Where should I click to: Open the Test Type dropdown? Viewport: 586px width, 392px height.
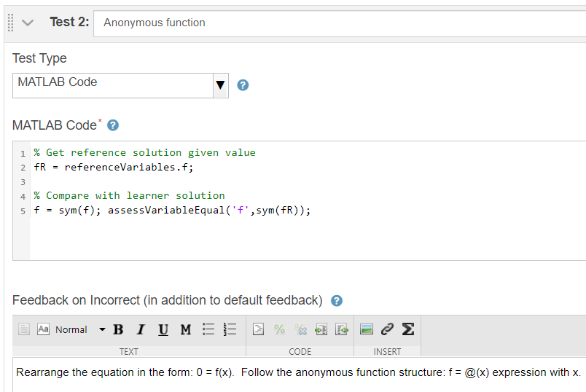(x=121, y=85)
